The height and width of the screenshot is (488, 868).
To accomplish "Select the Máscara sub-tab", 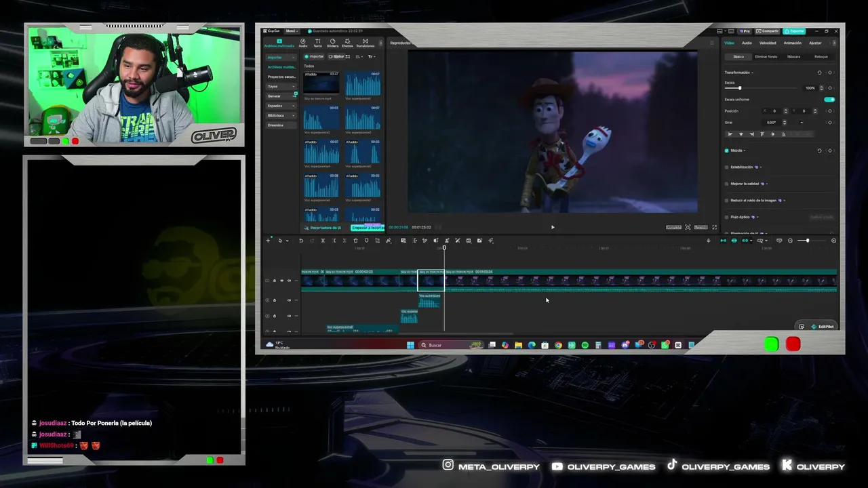I will coord(793,57).
